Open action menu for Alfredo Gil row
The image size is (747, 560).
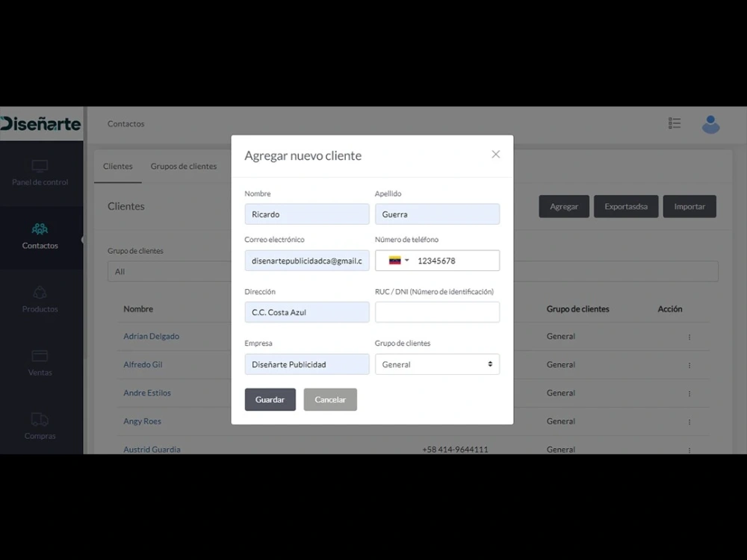click(689, 365)
